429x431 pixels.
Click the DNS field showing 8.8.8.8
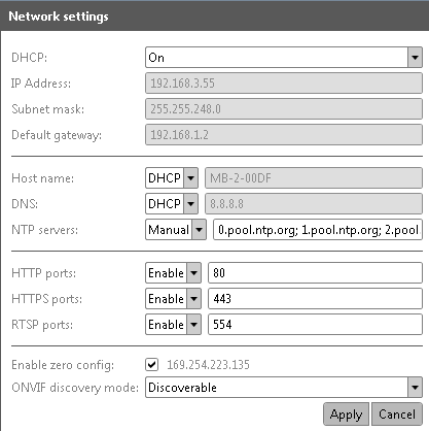tap(314, 204)
